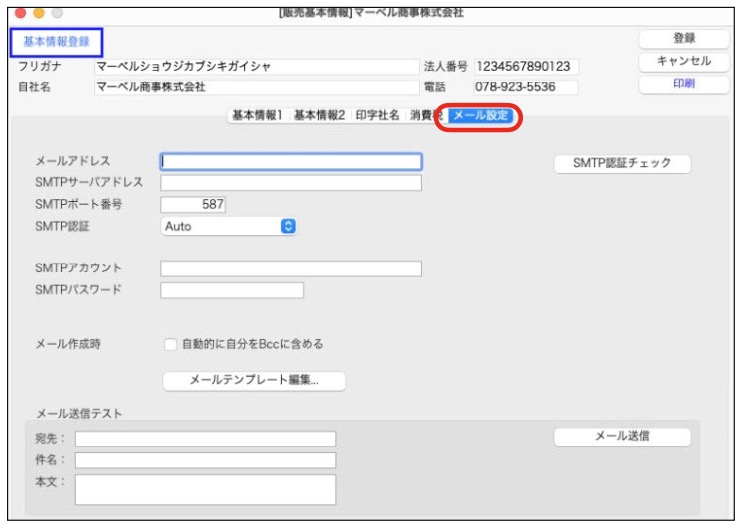Viewport: 745px width, 528px height.
Task: Click the メール送信 send button
Action: pos(622,436)
